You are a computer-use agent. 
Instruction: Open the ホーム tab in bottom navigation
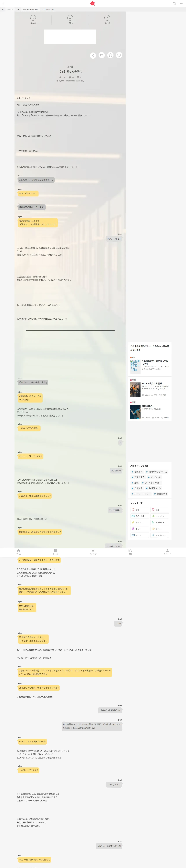[19, 552]
